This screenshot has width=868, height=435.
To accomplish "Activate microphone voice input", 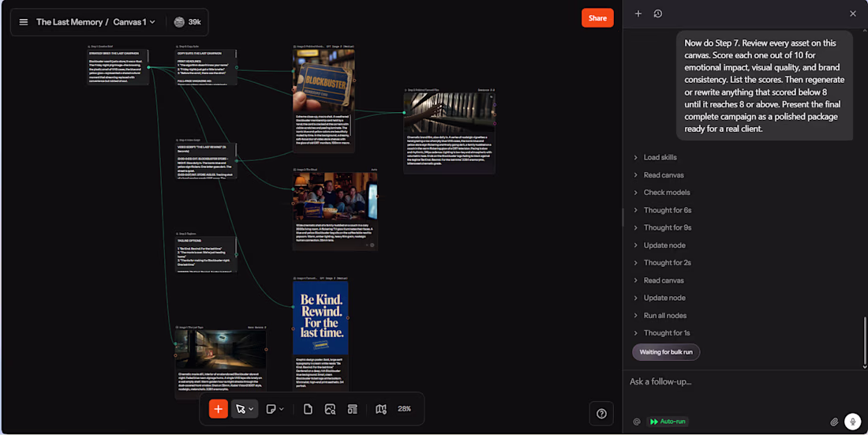I will coord(852,422).
